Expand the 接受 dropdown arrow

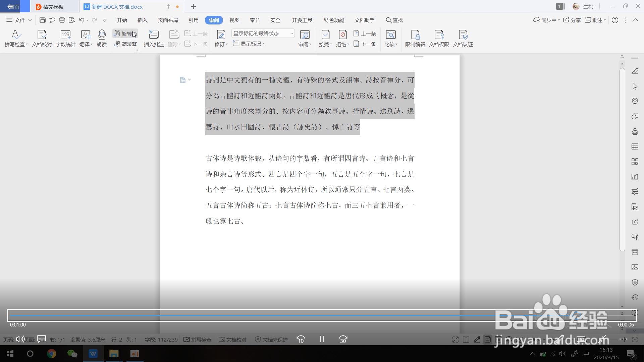pyautogui.click(x=331, y=44)
